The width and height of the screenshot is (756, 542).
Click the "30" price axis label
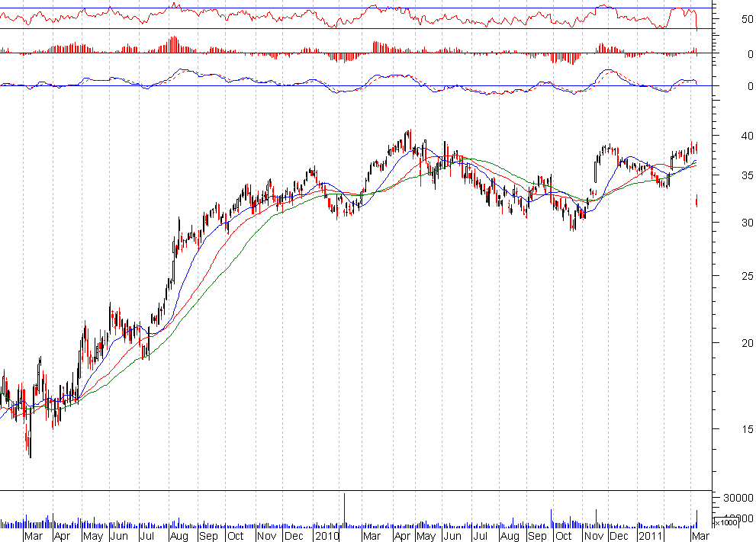(747, 222)
